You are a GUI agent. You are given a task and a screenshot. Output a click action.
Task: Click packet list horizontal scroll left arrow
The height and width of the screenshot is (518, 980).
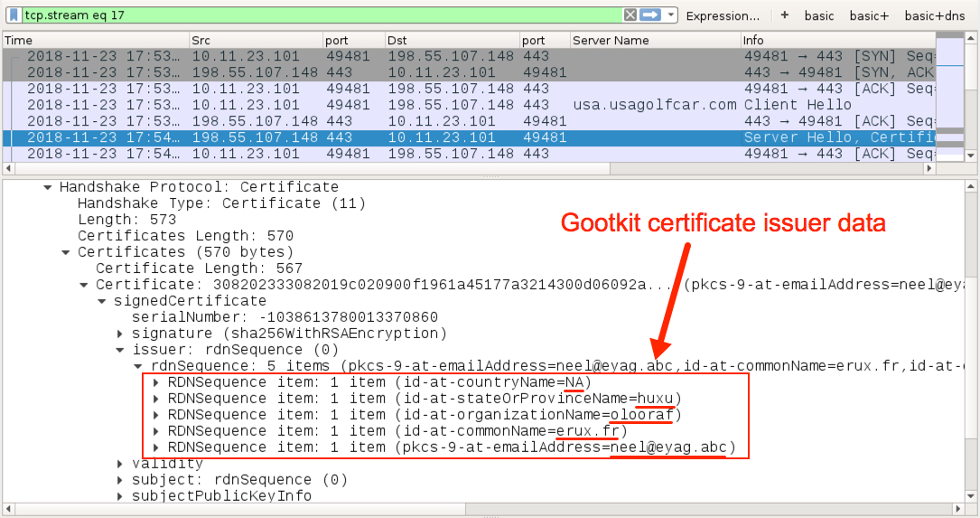[x=9, y=168]
